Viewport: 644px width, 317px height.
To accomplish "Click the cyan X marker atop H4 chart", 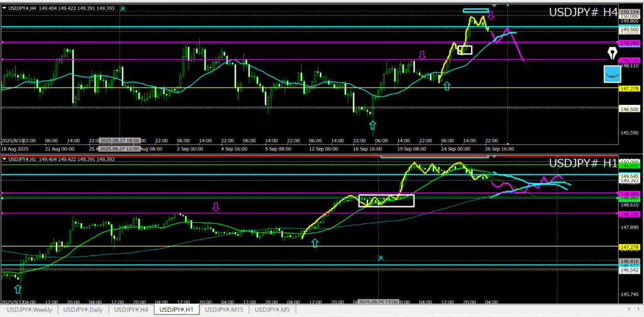I will point(122,9).
